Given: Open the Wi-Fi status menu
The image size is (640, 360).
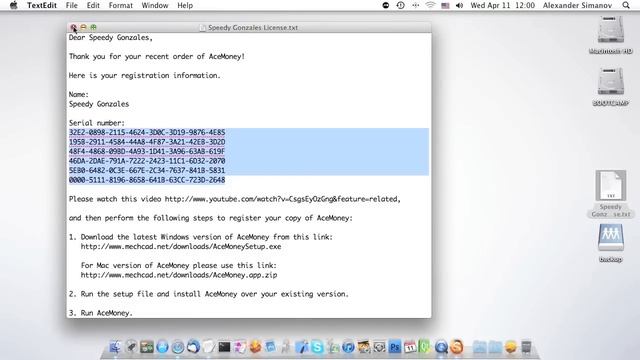Looking at the screenshot, I should point(430,5).
